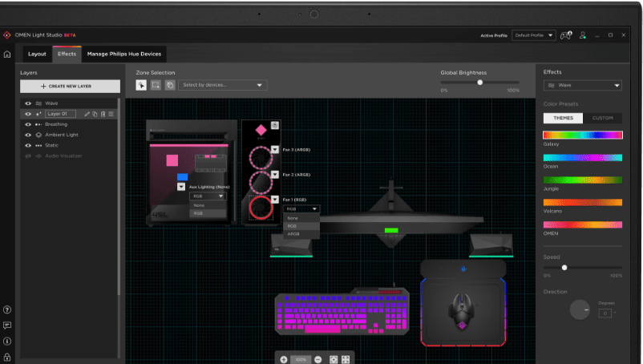The height and width of the screenshot is (364, 643).
Task: Select the Jungle color preset
Action: click(x=583, y=180)
